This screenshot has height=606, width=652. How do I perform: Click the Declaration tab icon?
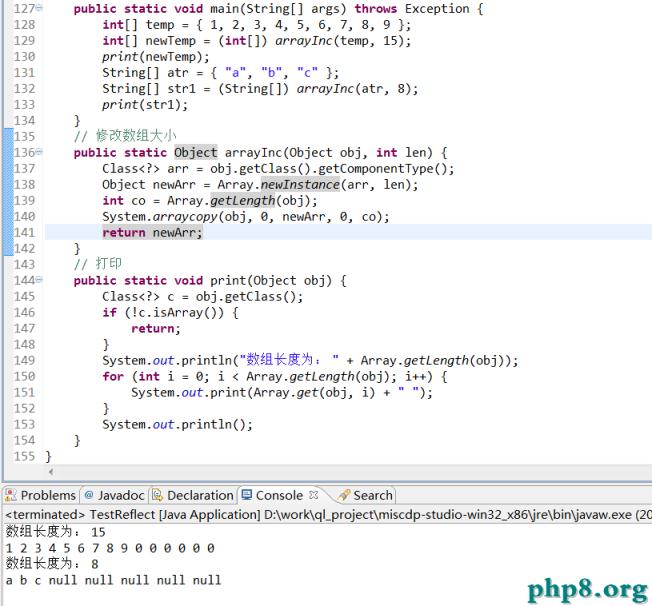[157, 495]
